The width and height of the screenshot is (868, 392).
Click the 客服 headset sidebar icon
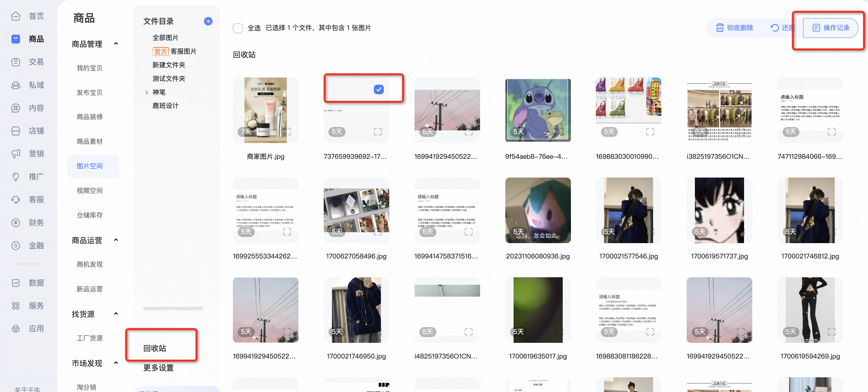click(x=16, y=199)
